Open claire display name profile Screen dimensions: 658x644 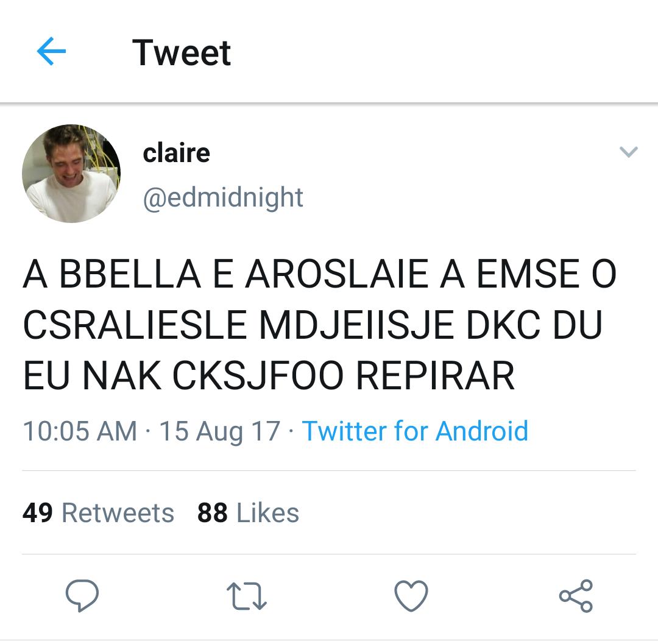click(x=176, y=153)
